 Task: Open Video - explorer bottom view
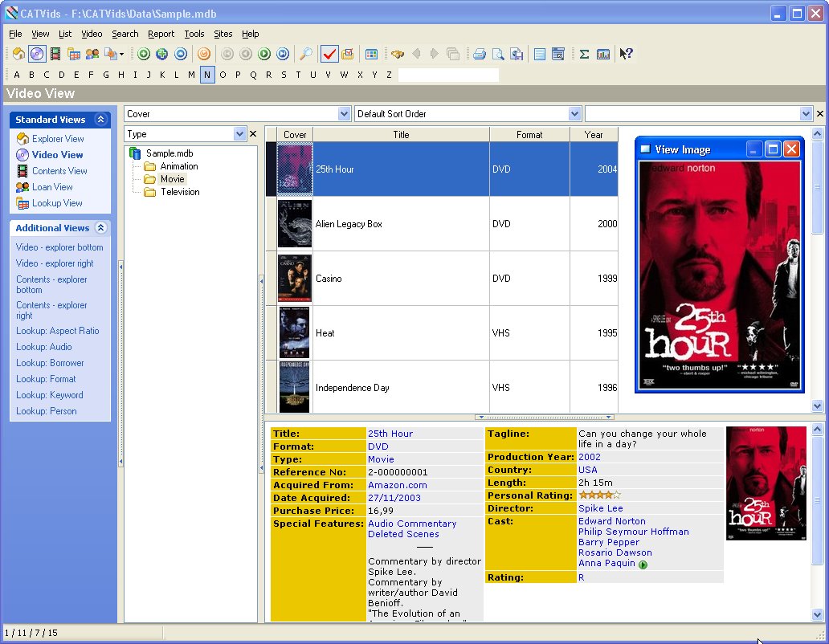pos(59,247)
